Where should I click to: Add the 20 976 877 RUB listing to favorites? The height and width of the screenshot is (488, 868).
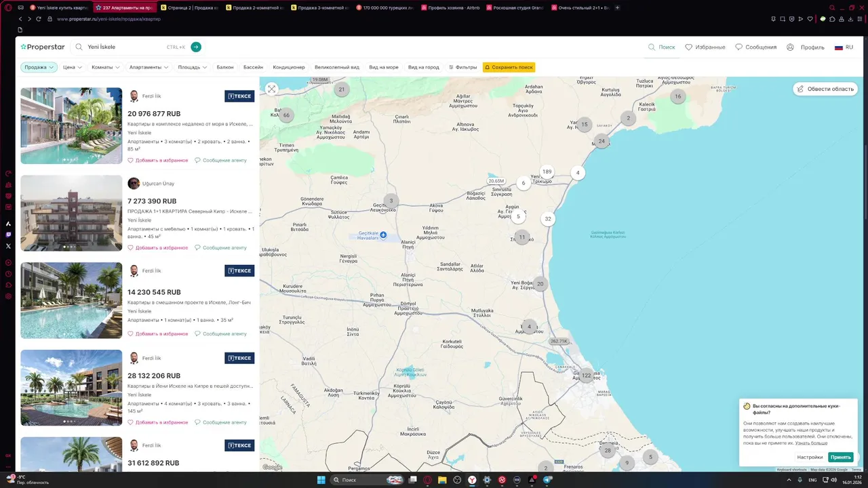pos(158,161)
